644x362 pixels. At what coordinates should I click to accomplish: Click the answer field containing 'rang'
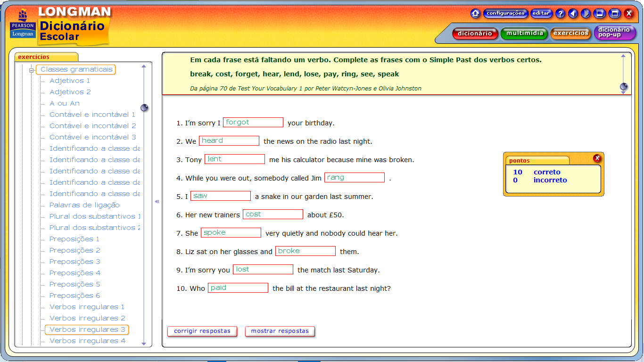pyautogui.click(x=355, y=177)
